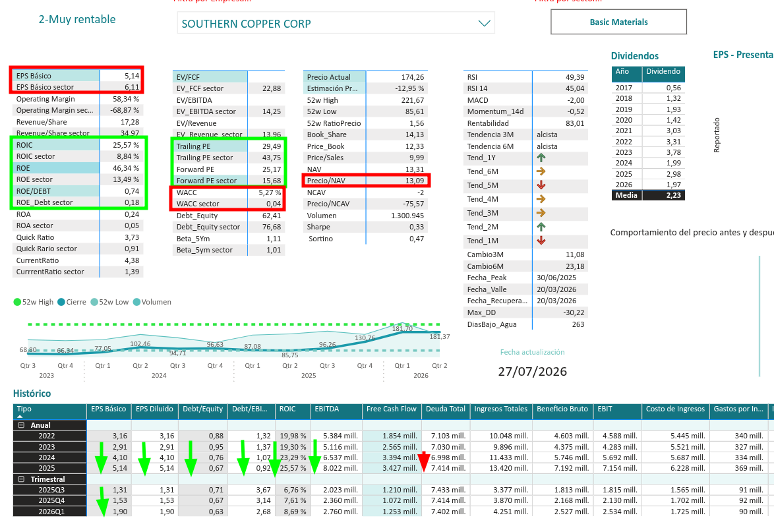Sort by EBITDA column header
Screen dimensions: 774x532
click(327, 409)
